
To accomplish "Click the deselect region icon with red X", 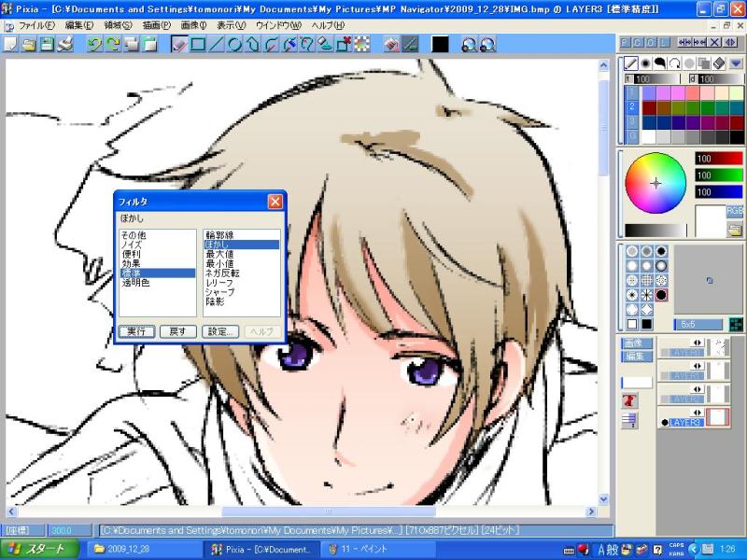I will point(344,45).
